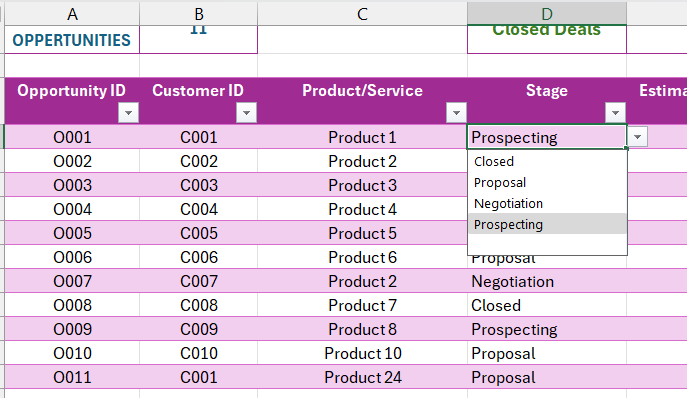This screenshot has width=687, height=398.
Task: Select column B header
Action: click(198, 14)
